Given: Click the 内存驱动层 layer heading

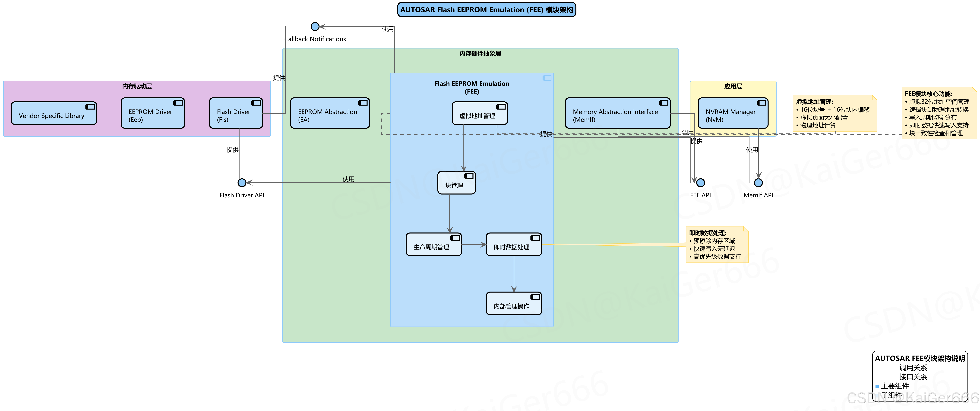Looking at the screenshot, I should [x=137, y=86].
